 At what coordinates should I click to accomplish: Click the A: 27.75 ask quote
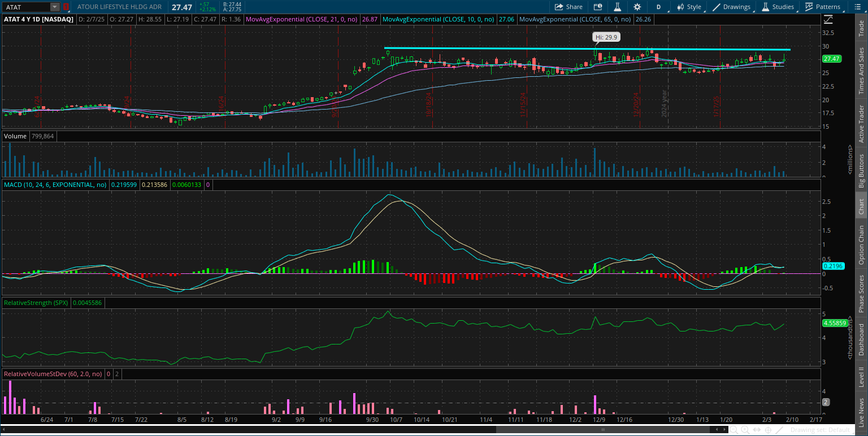232,10
